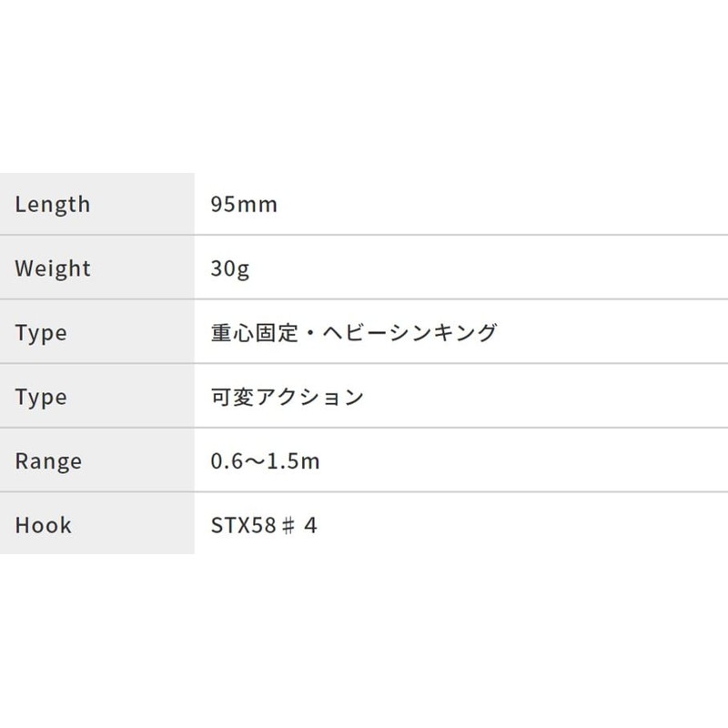Click the second Type row label
Screen dimensions: 728x728
point(41,398)
